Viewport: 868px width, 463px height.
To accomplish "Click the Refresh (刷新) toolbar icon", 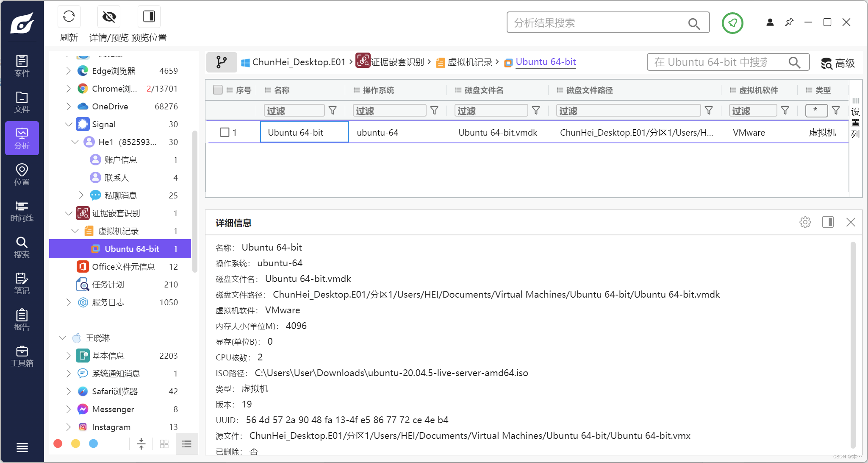I will pos(69,17).
